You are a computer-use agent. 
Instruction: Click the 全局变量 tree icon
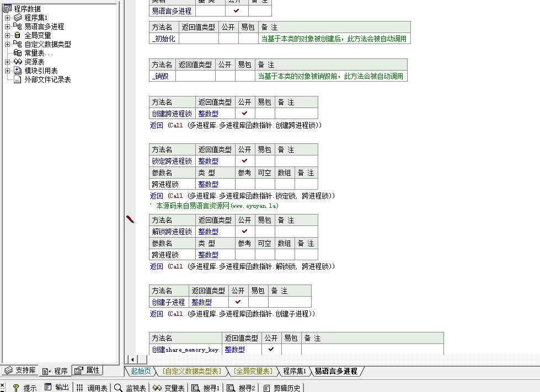[18, 35]
